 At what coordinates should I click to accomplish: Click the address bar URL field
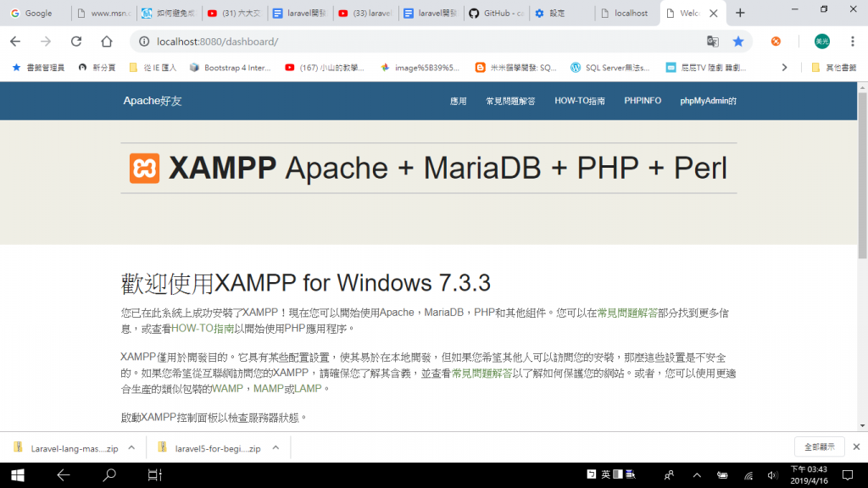[x=420, y=42]
